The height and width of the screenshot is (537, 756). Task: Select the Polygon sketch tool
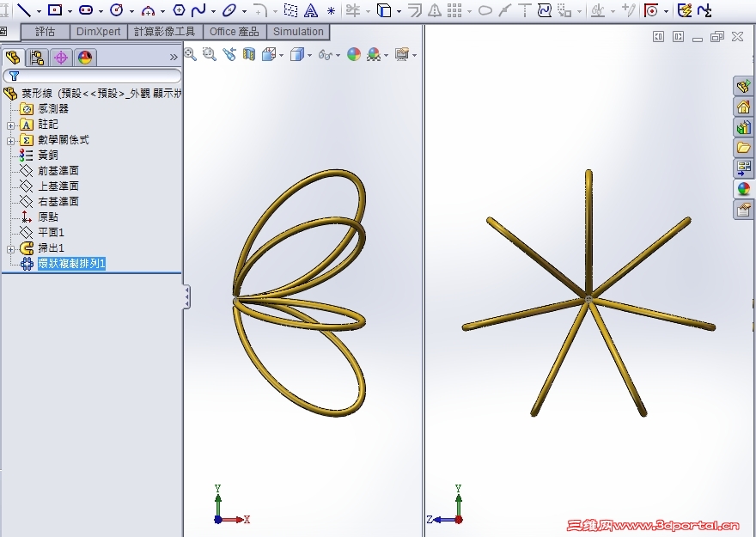click(x=179, y=9)
